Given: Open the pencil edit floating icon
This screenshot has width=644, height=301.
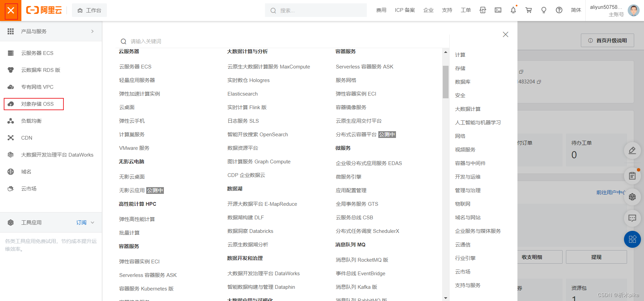Looking at the screenshot, I should [632, 150].
